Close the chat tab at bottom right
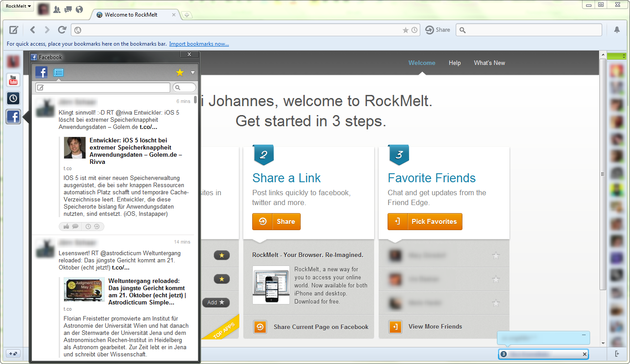Image resolution: width=630 pixels, height=364 pixels. pos(584,354)
